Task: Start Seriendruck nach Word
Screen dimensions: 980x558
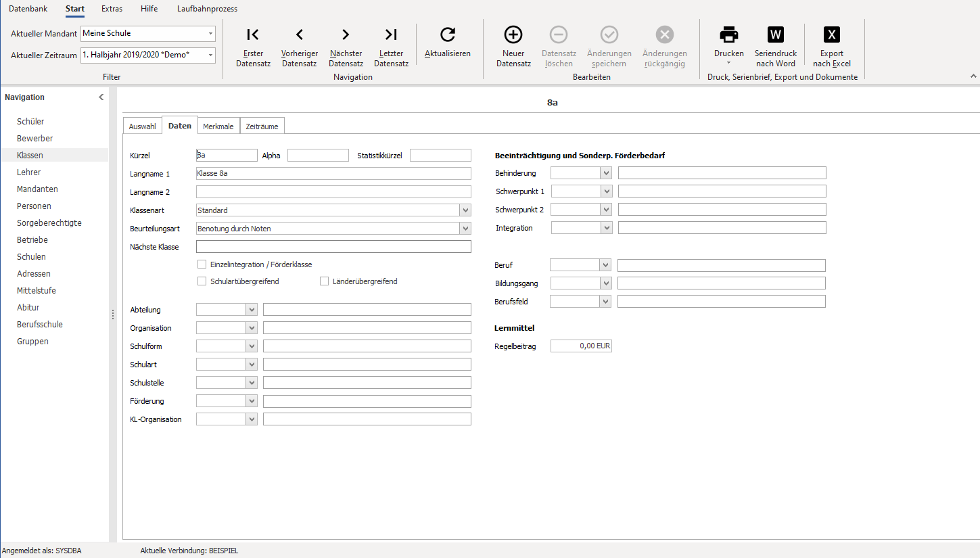Action: (x=776, y=47)
